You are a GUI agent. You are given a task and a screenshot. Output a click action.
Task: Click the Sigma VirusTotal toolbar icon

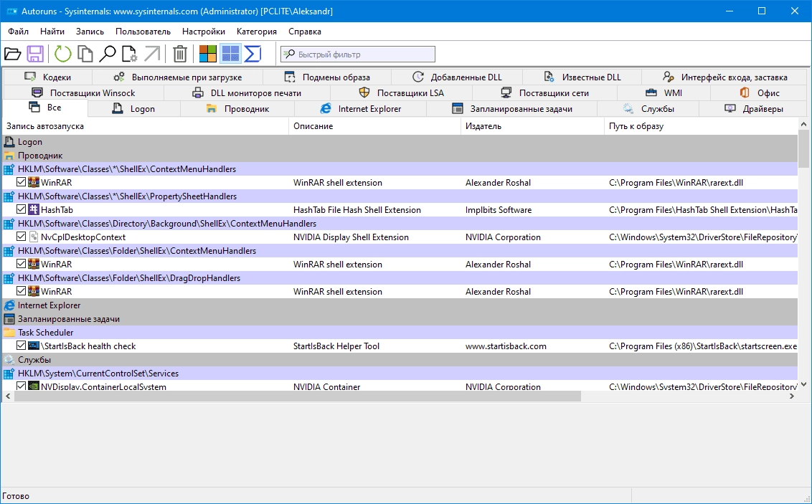252,54
